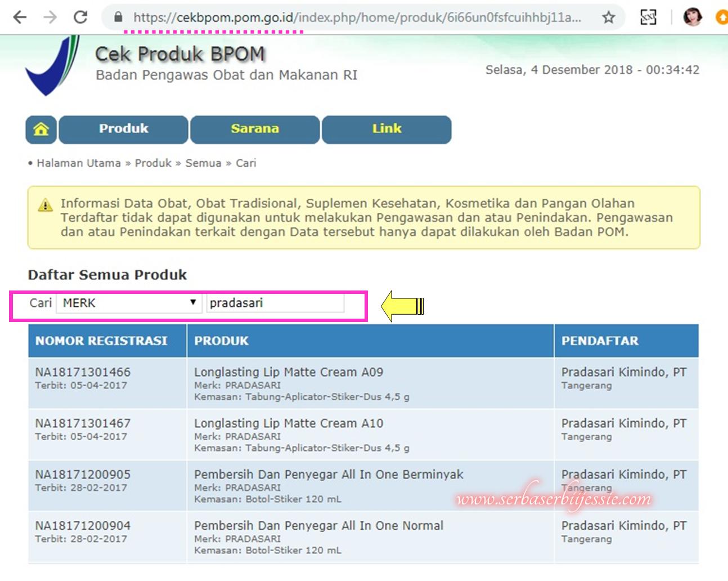728x581 pixels.
Task: Select registration number NA18171301466
Action: click(83, 372)
